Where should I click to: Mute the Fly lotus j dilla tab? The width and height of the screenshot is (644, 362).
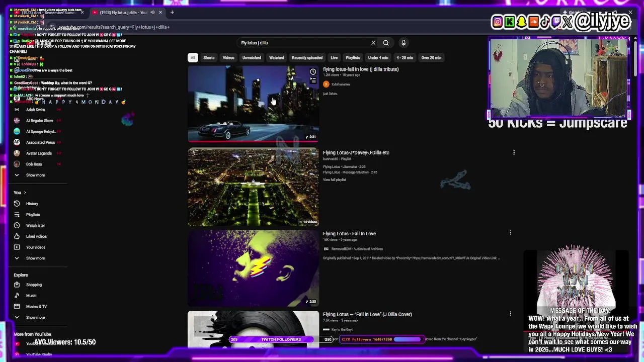point(152,13)
